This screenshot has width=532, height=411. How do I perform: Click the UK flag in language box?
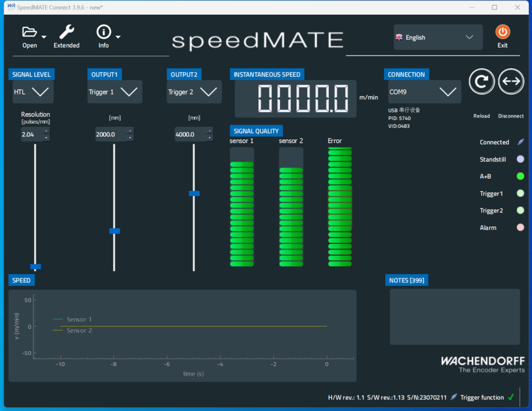coord(399,37)
